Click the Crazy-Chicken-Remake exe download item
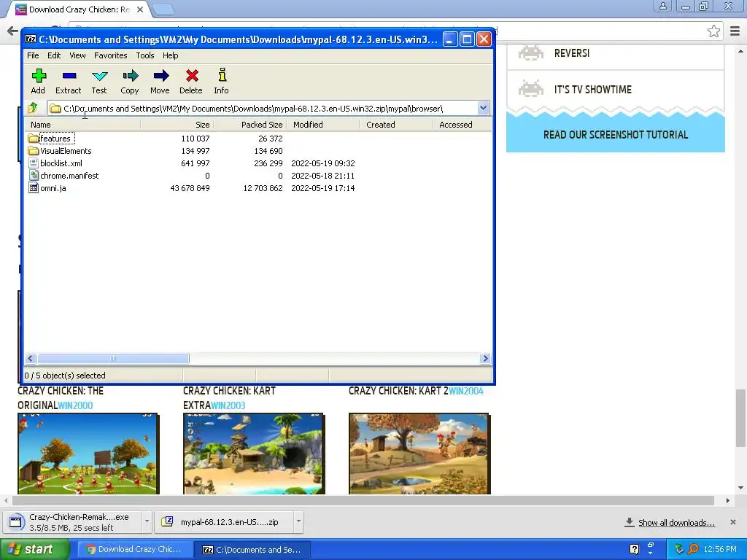Image resolution: width=747 pixels, height=560 pixels. coord(74,521)
